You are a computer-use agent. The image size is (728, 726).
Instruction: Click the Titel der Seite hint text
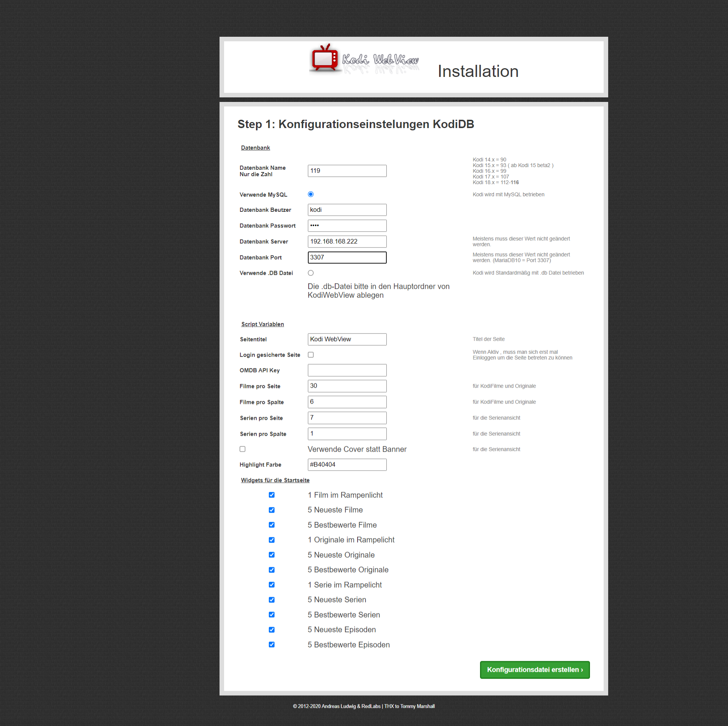click(488, 340)
